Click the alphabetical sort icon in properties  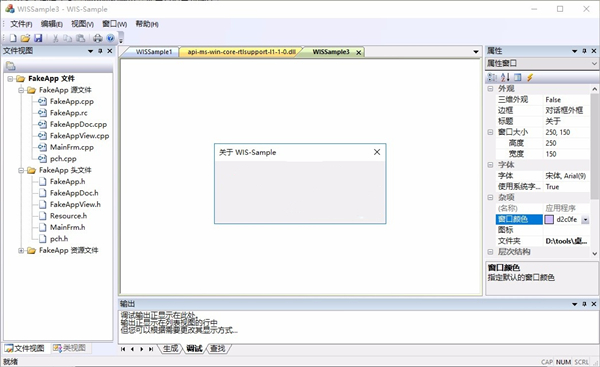505,77
